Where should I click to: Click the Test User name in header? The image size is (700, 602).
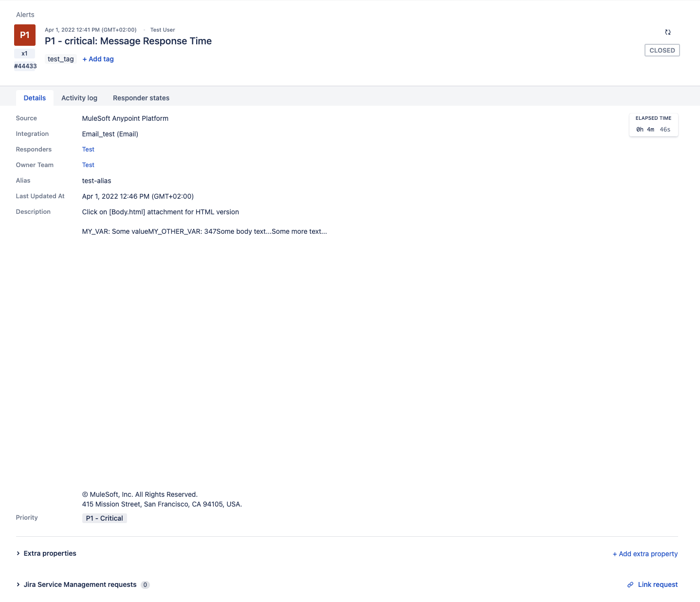[163, 30]
